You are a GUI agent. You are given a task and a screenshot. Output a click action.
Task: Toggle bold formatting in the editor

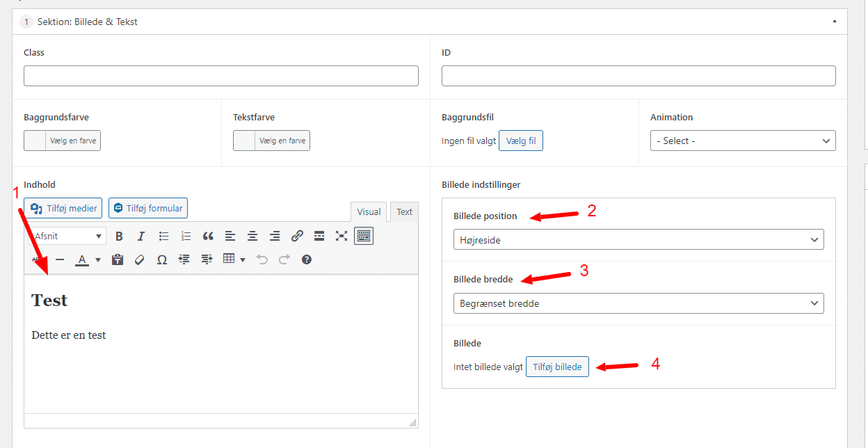point(119,237)
